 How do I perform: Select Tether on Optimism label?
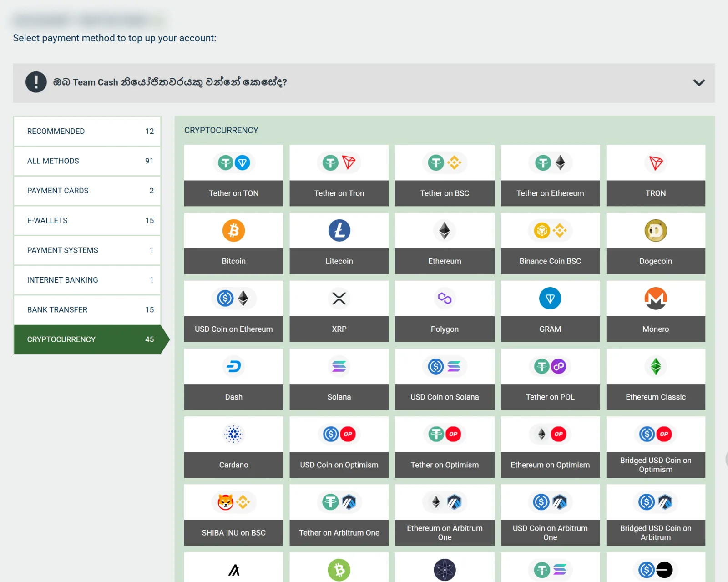click(x=445, y=465)
